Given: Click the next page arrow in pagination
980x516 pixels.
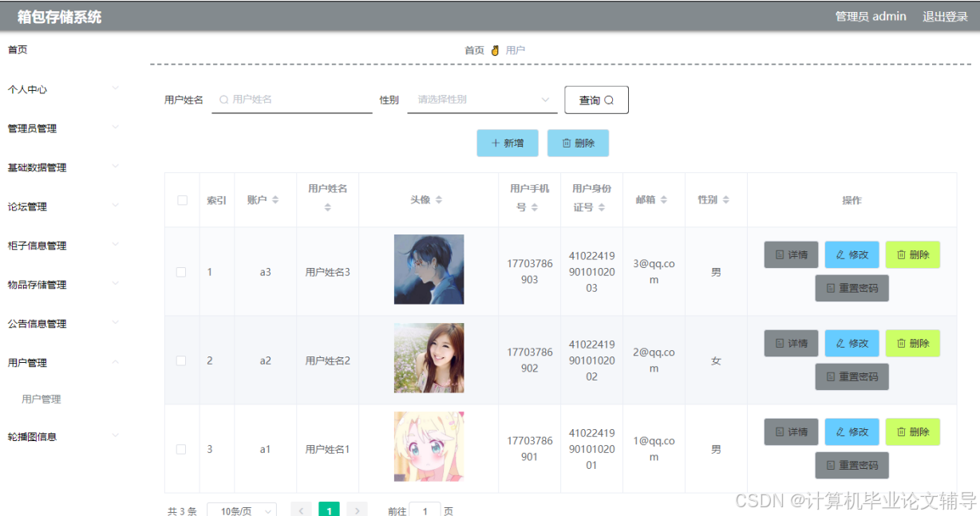Looking at the screenshot, I should tap(357, 510).
